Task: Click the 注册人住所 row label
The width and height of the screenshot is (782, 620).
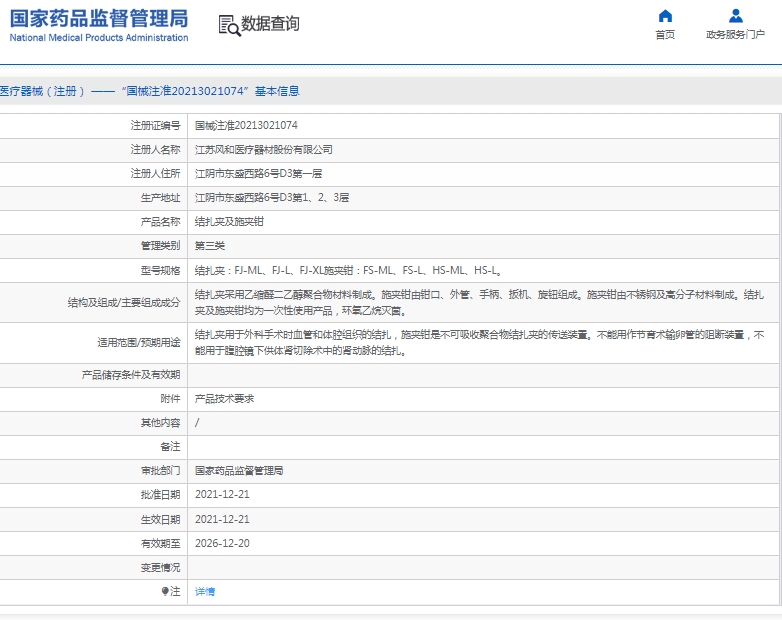Action: 155,174
